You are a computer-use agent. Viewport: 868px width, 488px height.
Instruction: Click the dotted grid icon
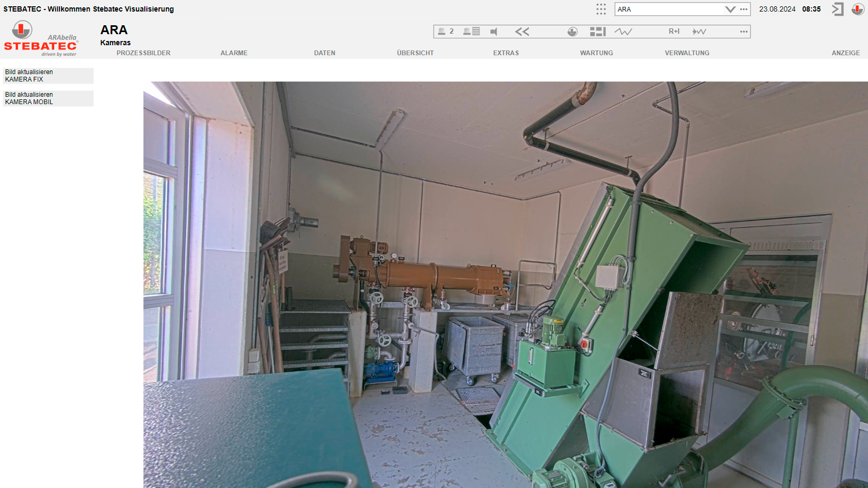tap(601, 9)
